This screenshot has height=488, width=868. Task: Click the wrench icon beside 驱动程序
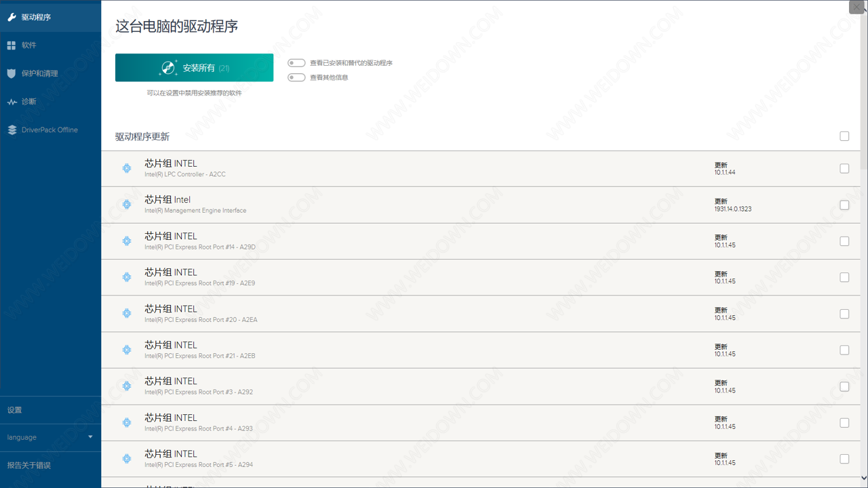pos(12,17)
